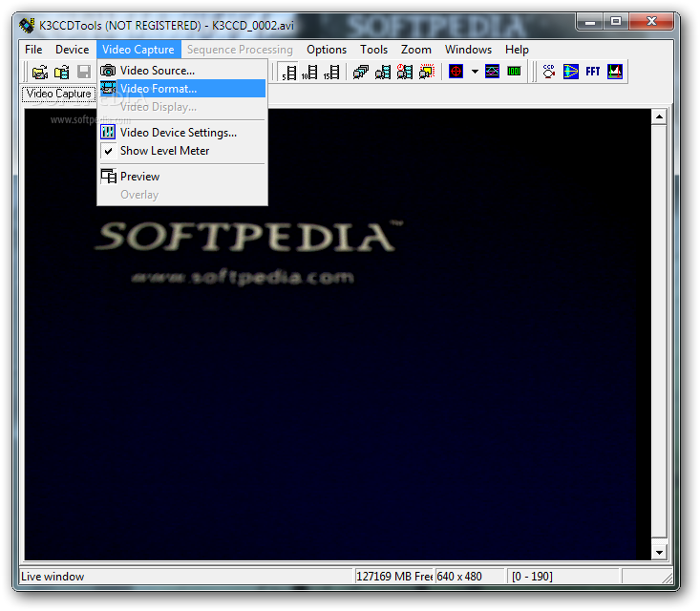Click the scroll up arrow
Viewport: 700px width, 611px height.
[659, 117]
